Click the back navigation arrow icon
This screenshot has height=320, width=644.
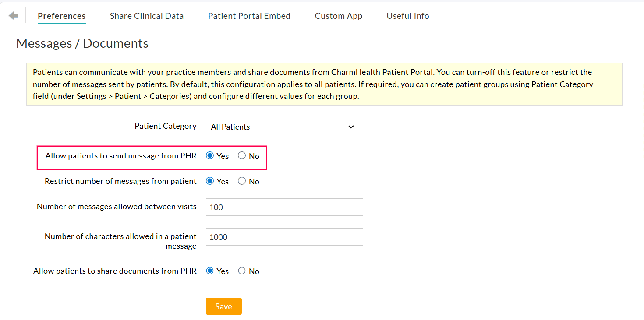point(13,15)
